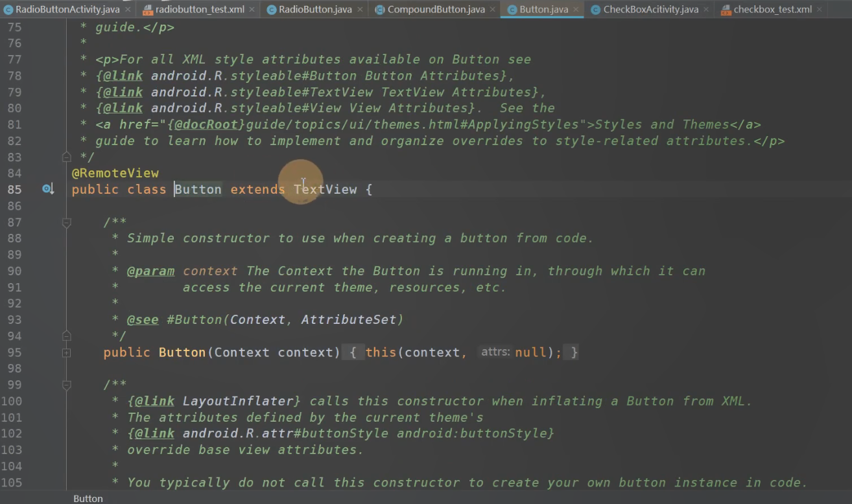This screenshot has height=504, width=852.
Task: Click the @see tag on line 93
Action: point(143,319)
